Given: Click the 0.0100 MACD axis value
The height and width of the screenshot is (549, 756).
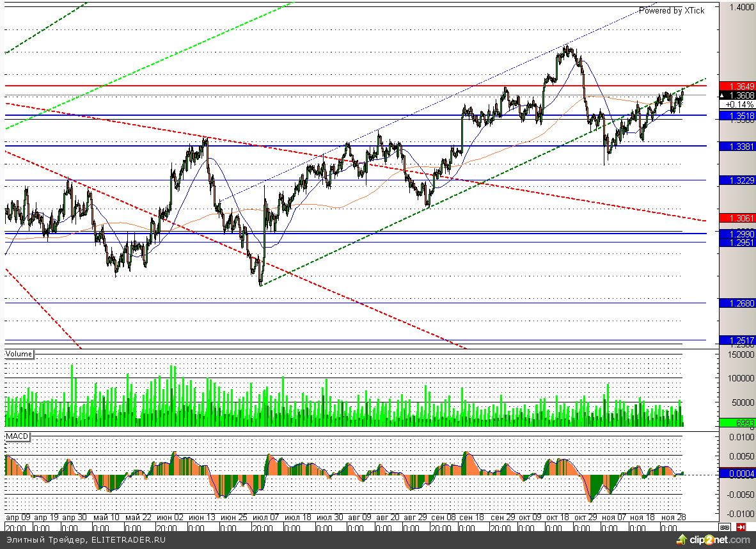Looking at the screenshot, I should pos(741,437).
